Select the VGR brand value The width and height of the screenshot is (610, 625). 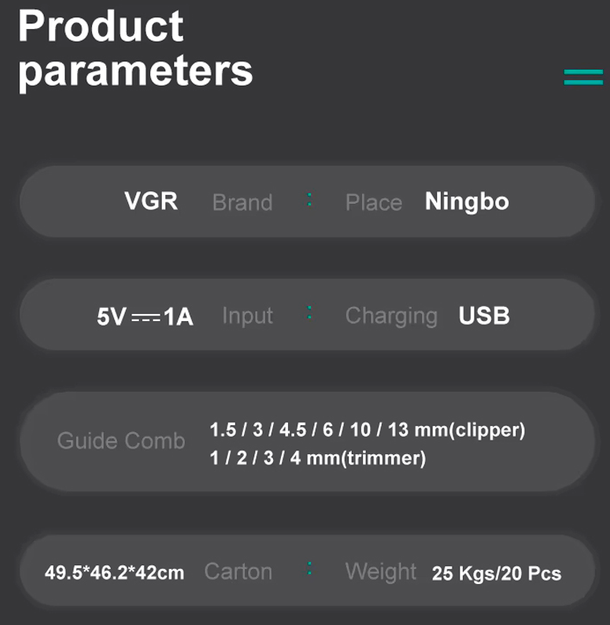151,201
